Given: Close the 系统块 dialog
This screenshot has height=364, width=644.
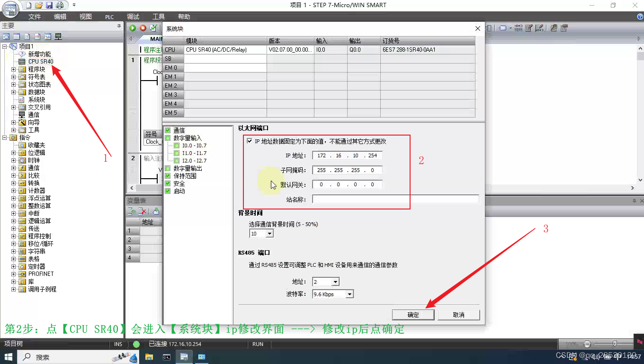Looking at the screenshot, I should (478, 28).
